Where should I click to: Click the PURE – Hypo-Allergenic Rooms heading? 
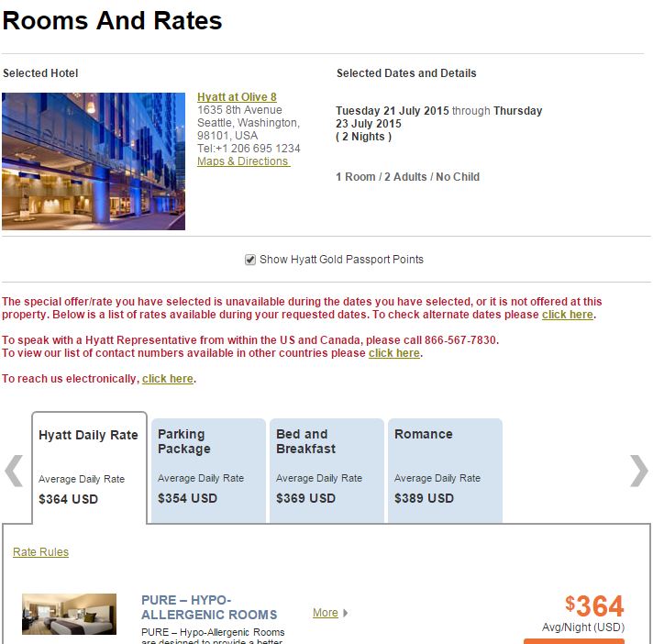[x=209, y=607]
